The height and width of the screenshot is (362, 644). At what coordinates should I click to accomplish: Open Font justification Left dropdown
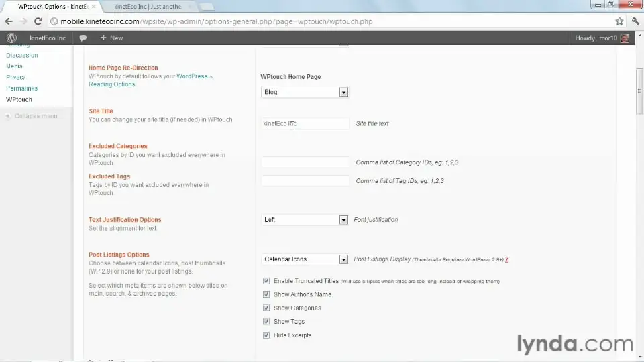click(x=305, y=220)
